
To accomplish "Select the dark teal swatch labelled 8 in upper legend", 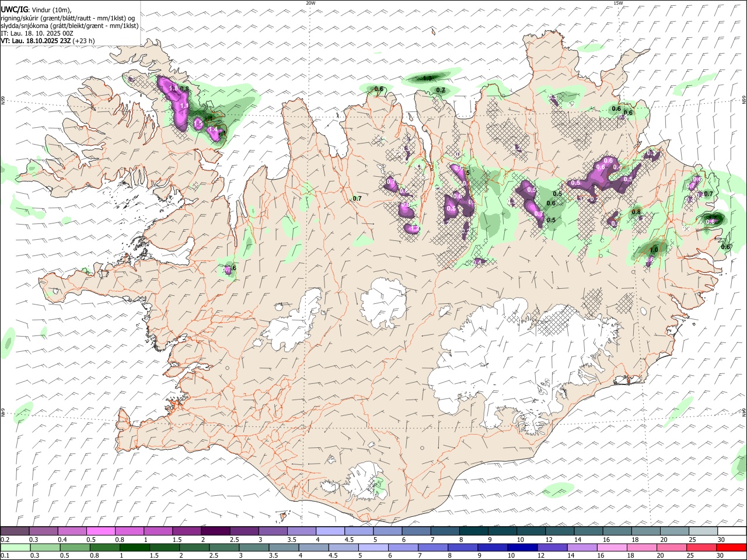I will [x=473, y=531].
